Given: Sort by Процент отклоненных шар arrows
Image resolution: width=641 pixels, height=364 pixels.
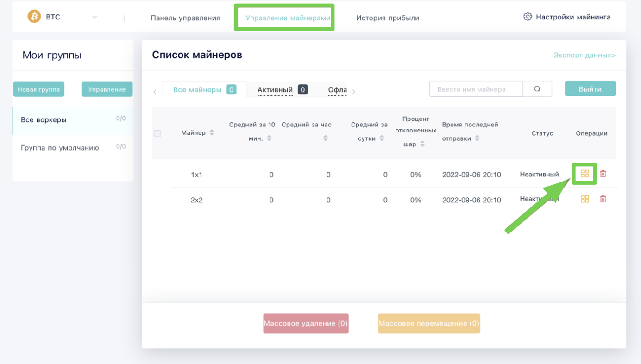Looking at the screenshot, I should [x=422, y=144].
